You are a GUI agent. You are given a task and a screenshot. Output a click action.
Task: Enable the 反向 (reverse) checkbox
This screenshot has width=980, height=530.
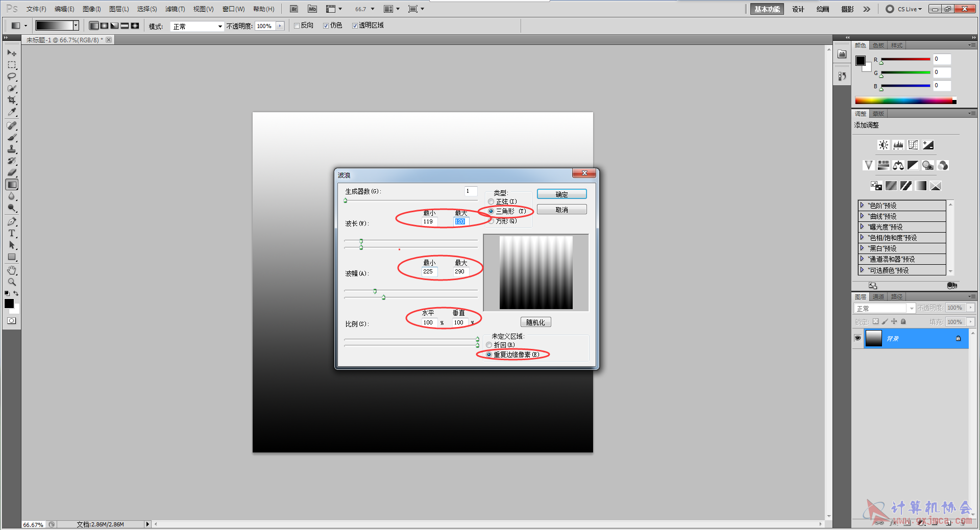tap(297, 26)
